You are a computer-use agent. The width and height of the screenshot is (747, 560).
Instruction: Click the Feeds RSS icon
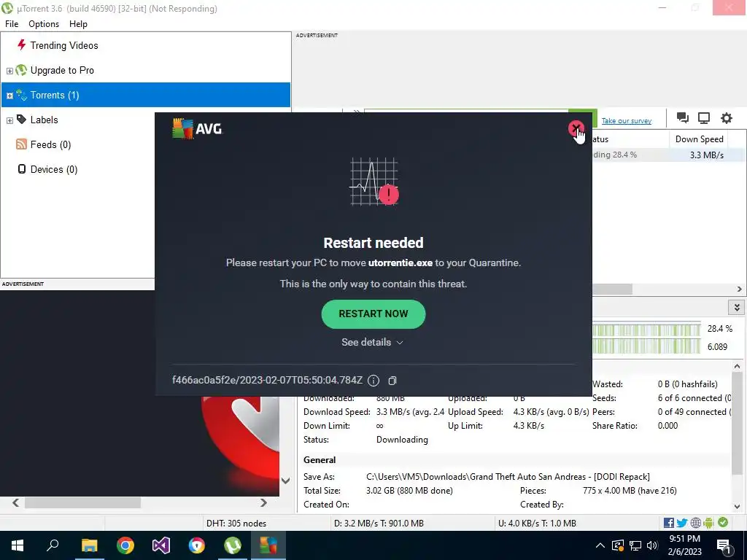pos(21,144)
